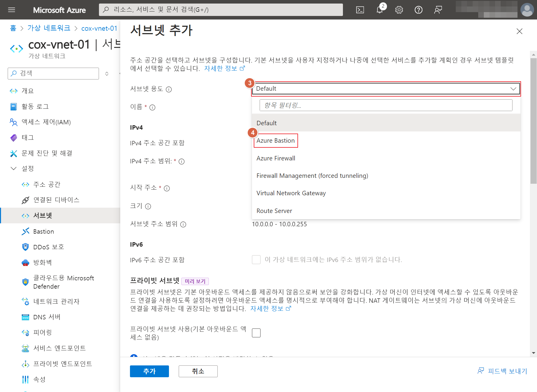This screenshot has width=537, height=392.
Task: Open portal settings gear
Action: pos(399,10)
